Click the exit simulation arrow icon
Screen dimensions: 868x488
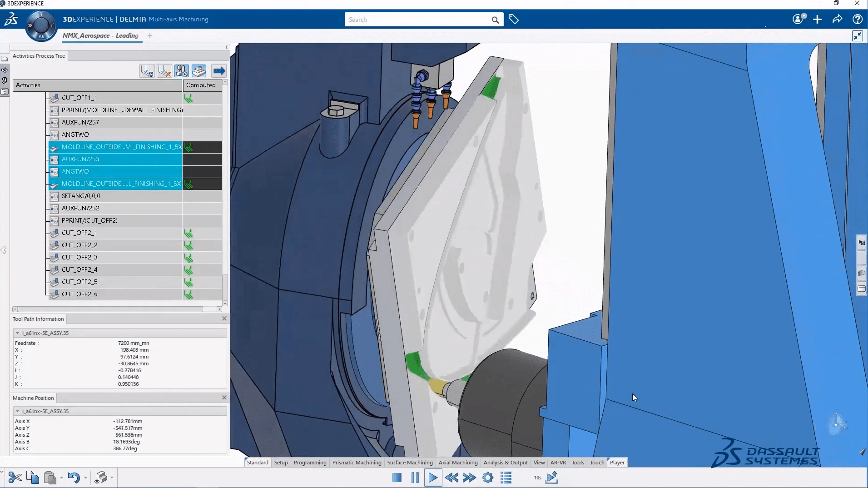tap(551, 478)
